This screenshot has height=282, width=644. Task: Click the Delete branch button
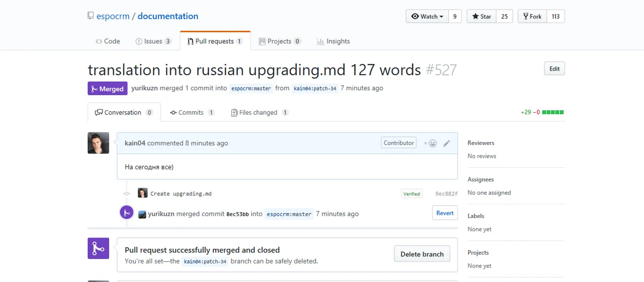pos(422,254)
